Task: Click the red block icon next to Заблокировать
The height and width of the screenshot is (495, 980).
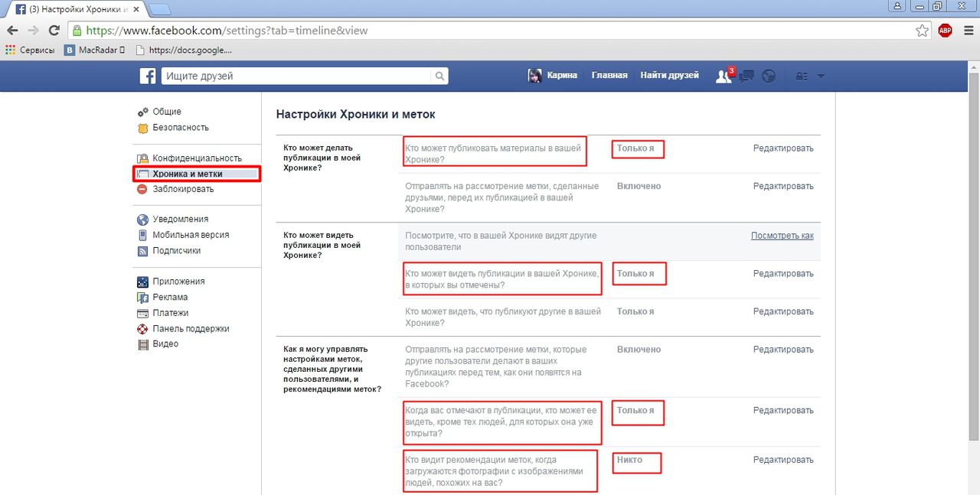Action: click(142, 189)
